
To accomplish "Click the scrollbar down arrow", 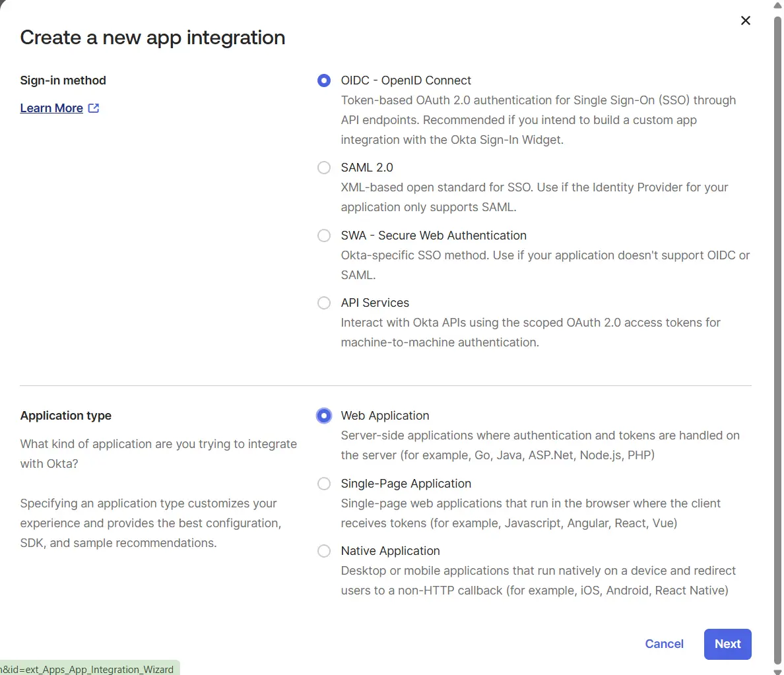I will coord(777,670).
